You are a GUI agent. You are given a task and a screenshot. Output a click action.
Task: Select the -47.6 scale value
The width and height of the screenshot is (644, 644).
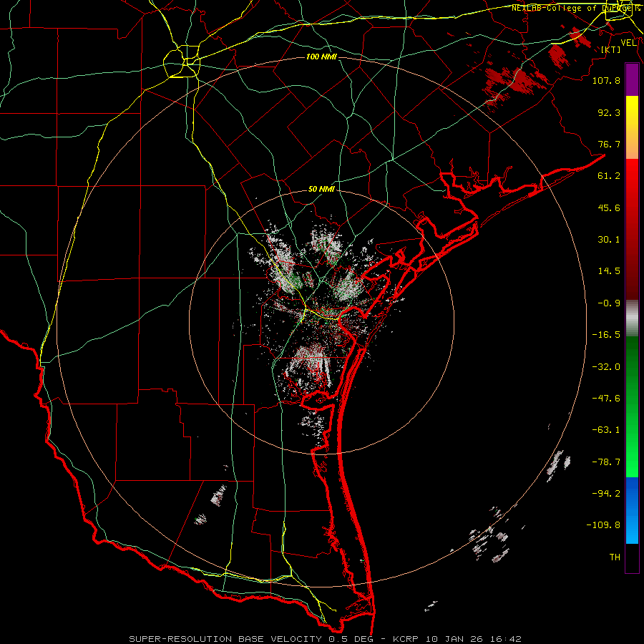point(606,399)
